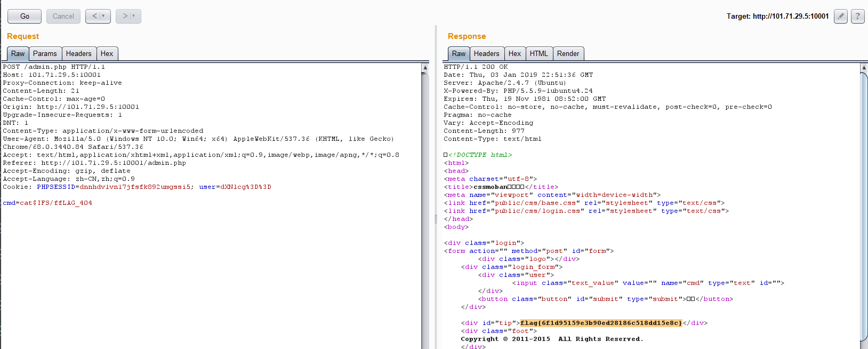The width and height of the screenshot is (868, 349).
Task: Click the Expires response header line
Action: pyautogui.click(x=525, y=99)
